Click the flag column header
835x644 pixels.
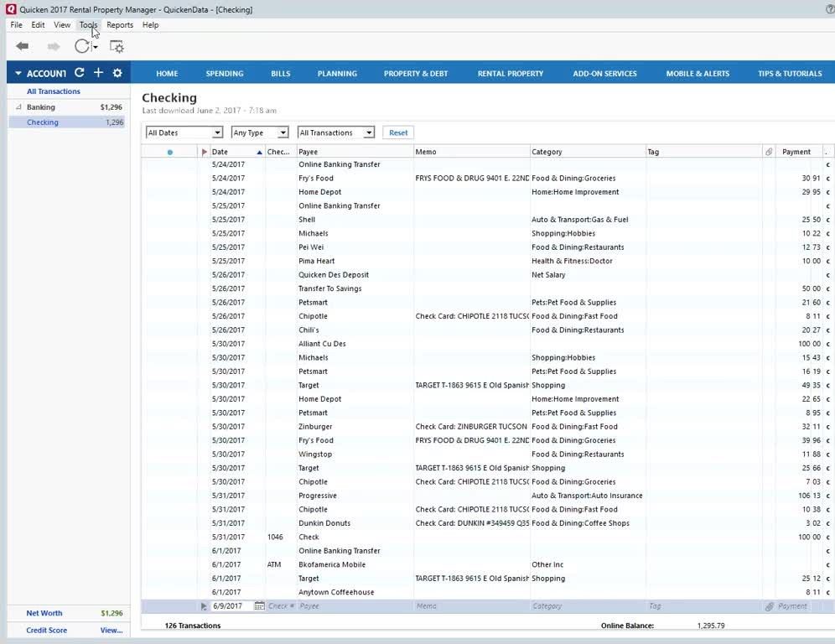click(x=204, y=152)
